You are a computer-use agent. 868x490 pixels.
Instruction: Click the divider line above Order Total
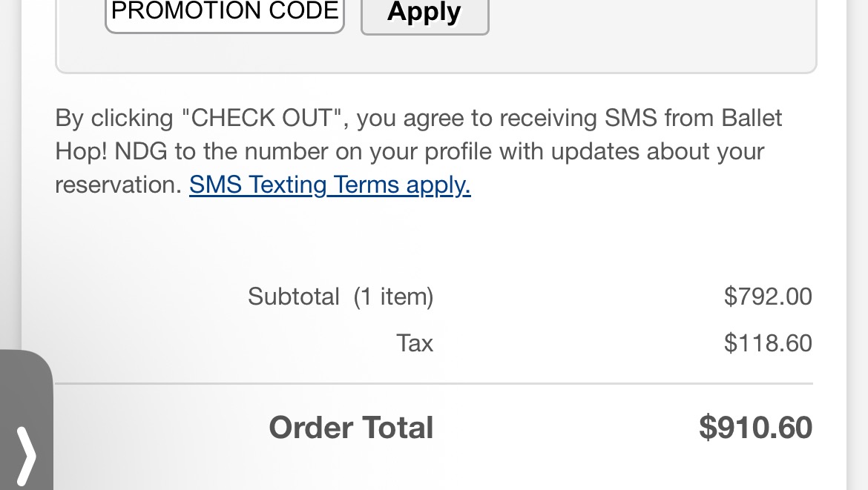pyautogui.click(x=434, y=384)
